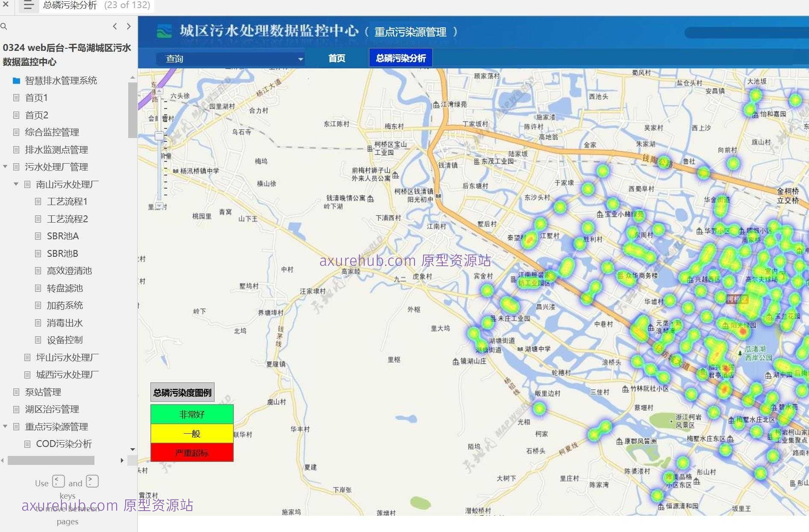Screen dimensions: 809x532
Task: Toggle the hamburger menu icon
Action: pos(29,6)
